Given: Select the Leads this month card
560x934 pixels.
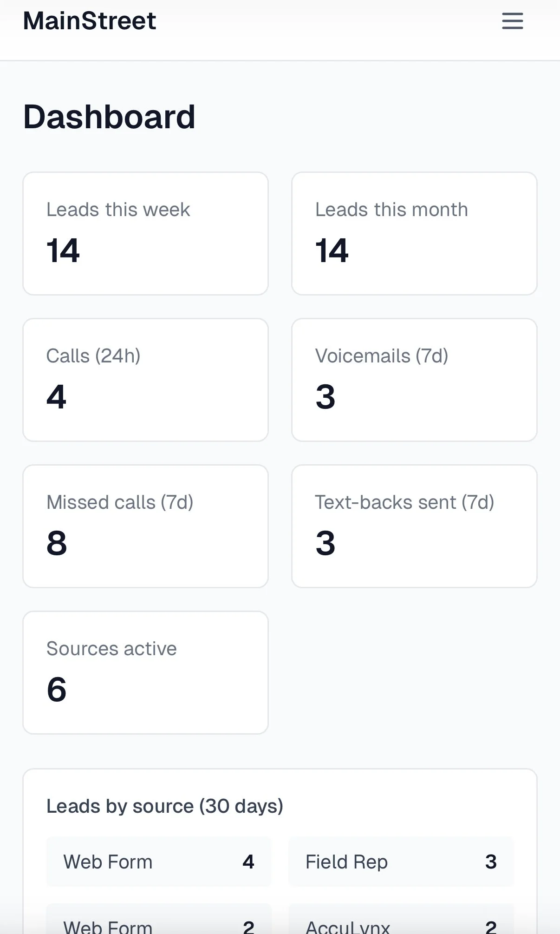Looking at the screenshot, I should click(414, 233).
